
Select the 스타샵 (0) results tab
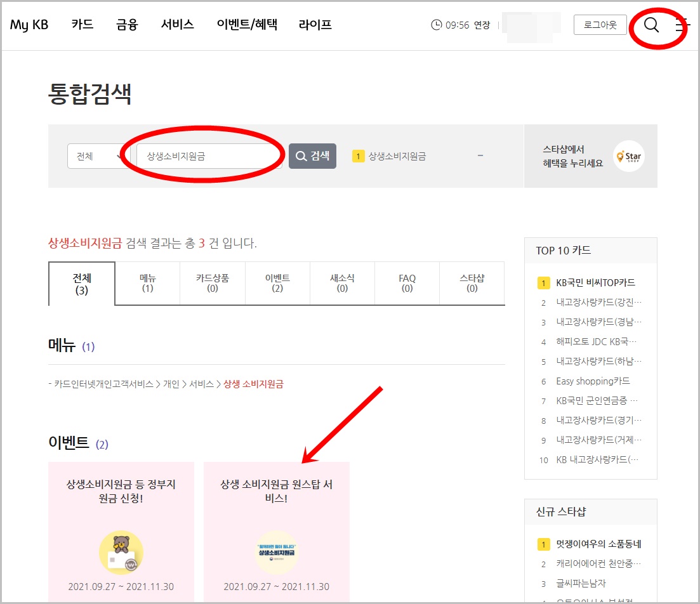pyautogui.click(x=472, y=283)
